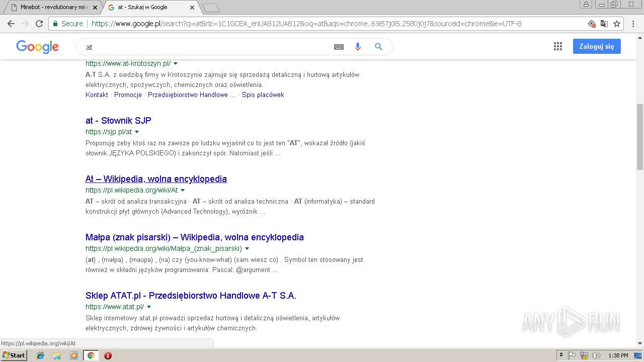Click the scrollbar down arrow
Image resolution: width=644 pixels, height=362 pixels.
[x=640, y=343]
